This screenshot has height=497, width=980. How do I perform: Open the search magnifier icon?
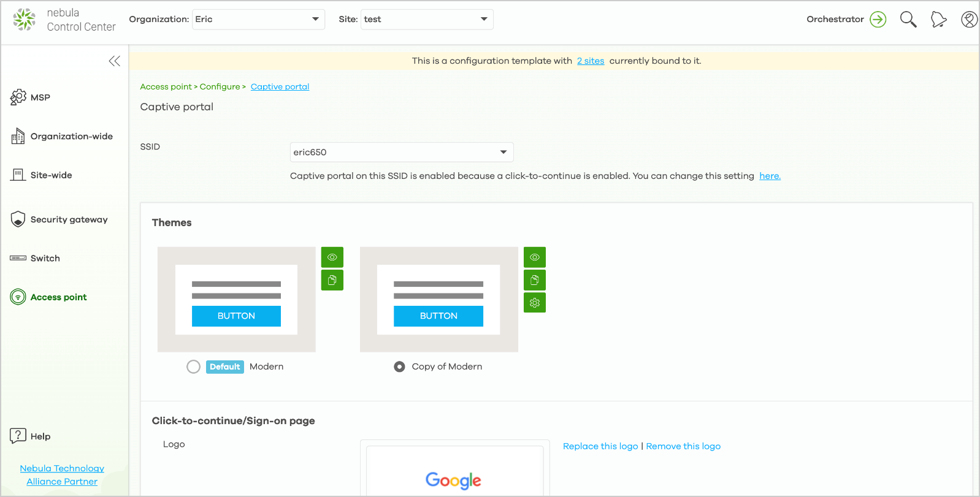point(908,20)
